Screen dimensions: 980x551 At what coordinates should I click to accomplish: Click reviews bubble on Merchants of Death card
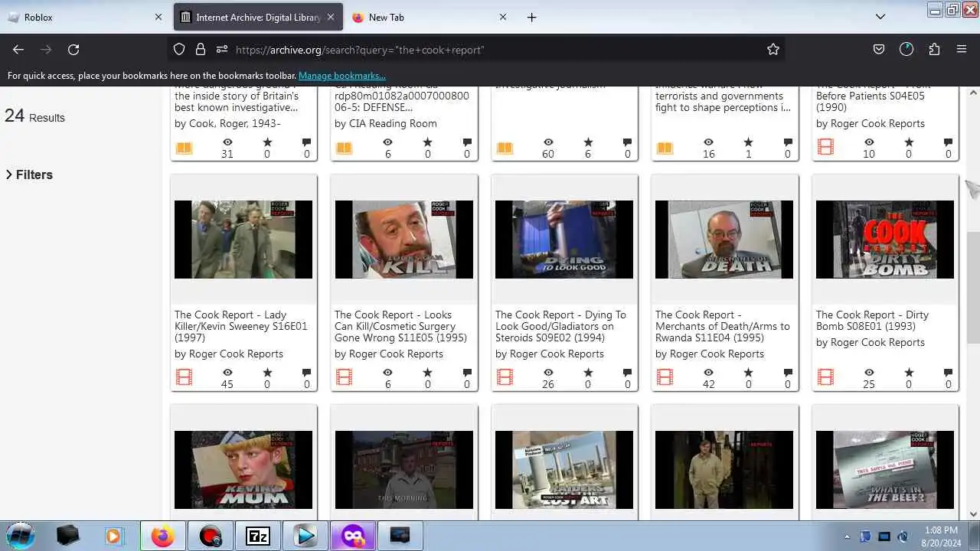788,373
